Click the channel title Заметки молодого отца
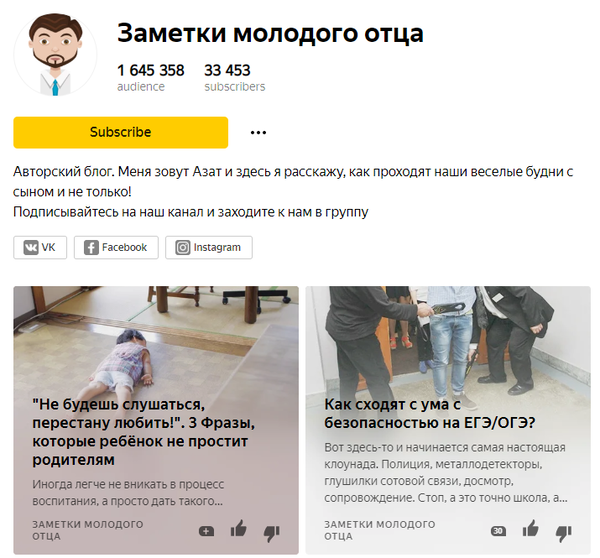 (270, 33)
